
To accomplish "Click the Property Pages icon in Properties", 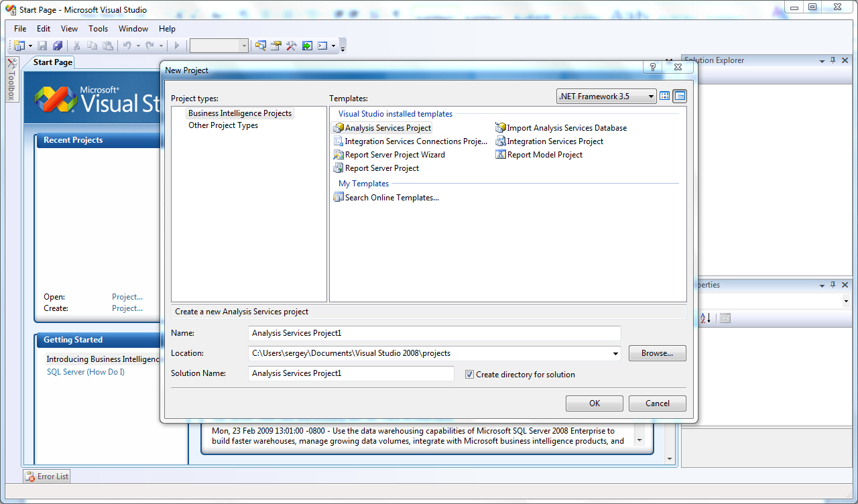I will (x=725, y=318).
